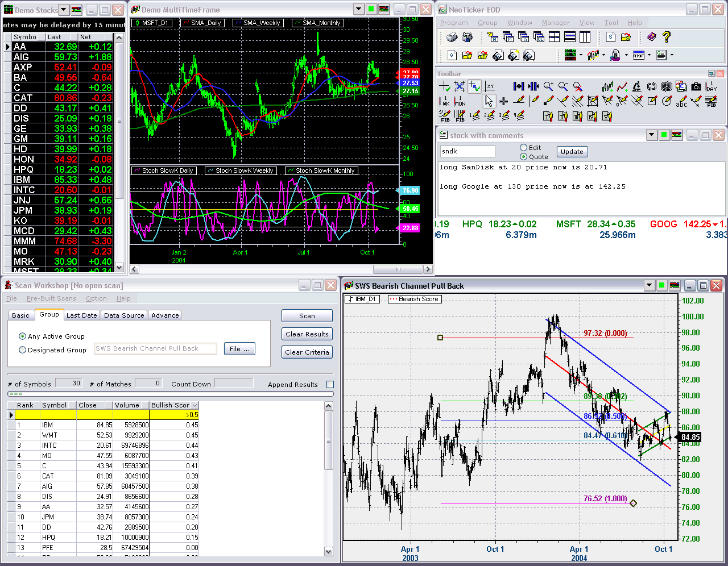Image resolution: width=728 pixels, height=566 pixels.
Task: Select the crosshair cursor tool
Action: pyautogui.click(x=503, y=101)
